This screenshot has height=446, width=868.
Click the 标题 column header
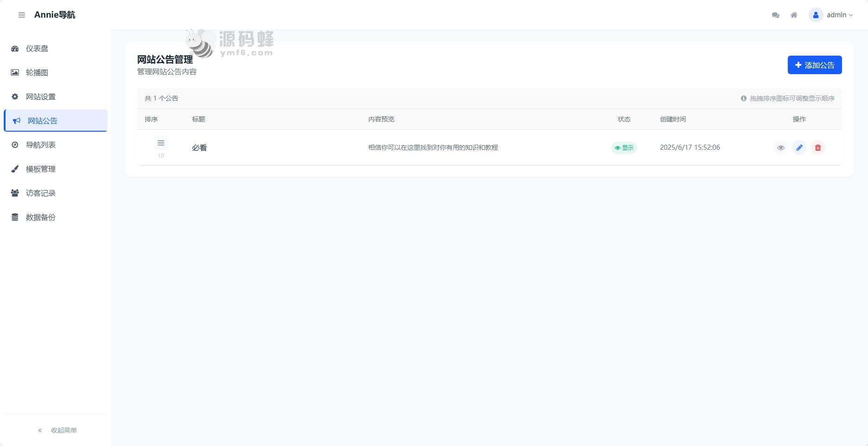coord(198,119)
